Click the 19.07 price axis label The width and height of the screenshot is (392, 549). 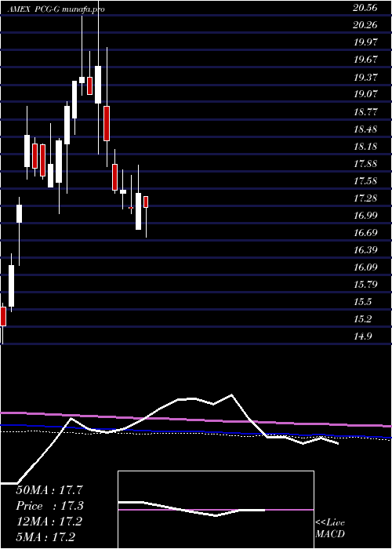click(365, 94)
